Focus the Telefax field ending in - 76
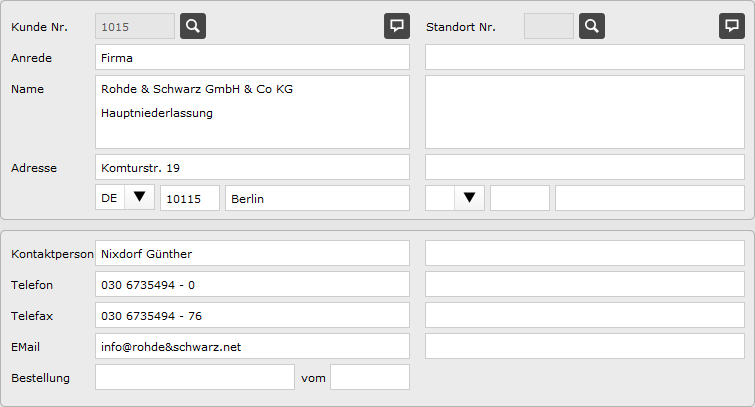Screen dimensions: 755x407 tap(252, 316)
